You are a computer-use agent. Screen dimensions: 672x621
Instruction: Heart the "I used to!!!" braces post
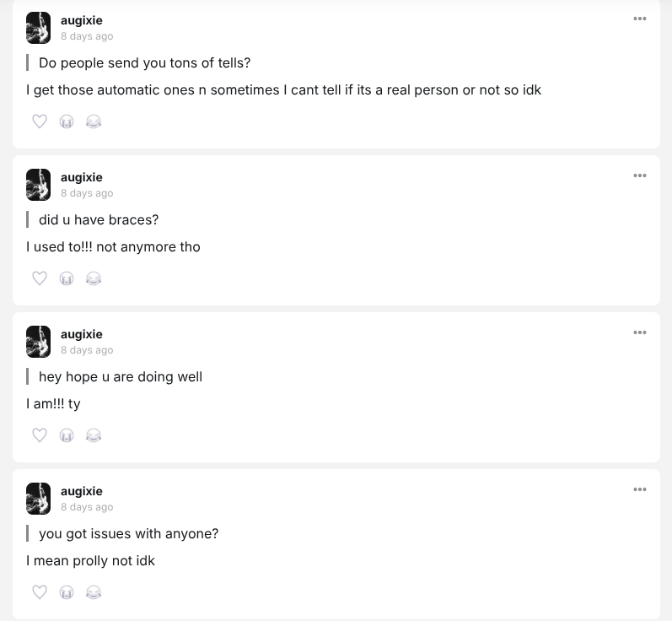[x=40, y=278]
